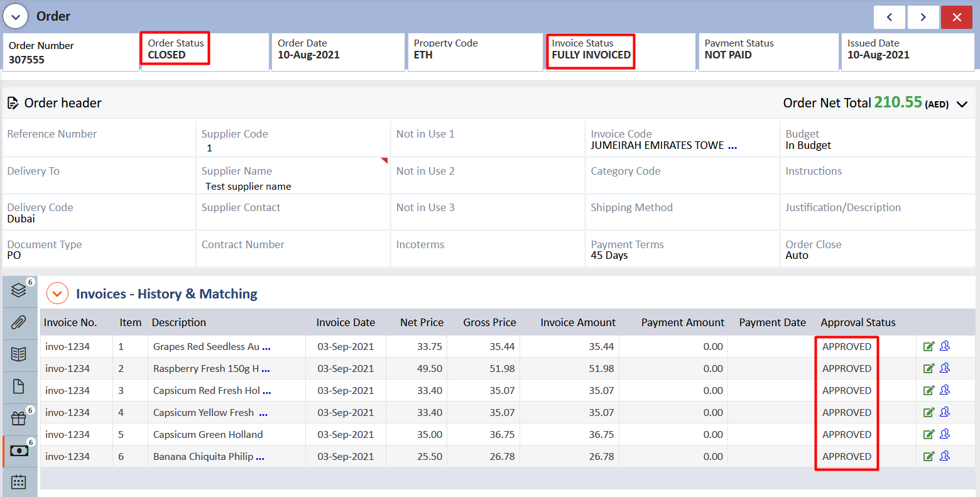Image resolution: width=980 pixels, height=497 pixels.
Task: Click the Reference Number field
Action: (x=99, y=139)
